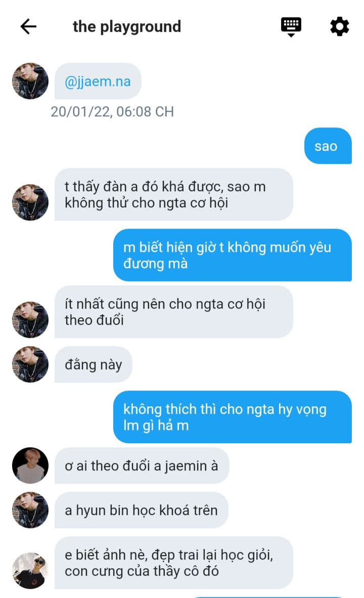Select the "không thích thì cho ngta" bubble
Image resolution: width=364 pixels, height=598 pixels.
(233, 417)
